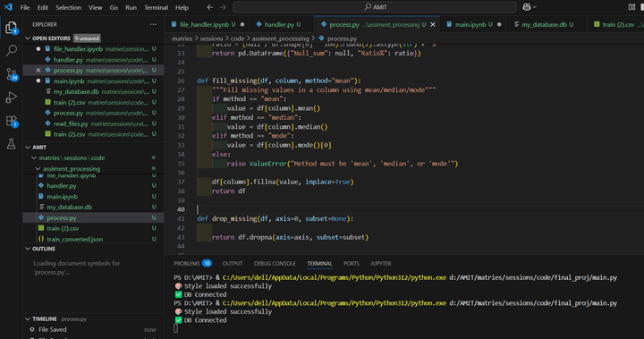Collapse the assiment_processing folder

[x=38, y=168]
